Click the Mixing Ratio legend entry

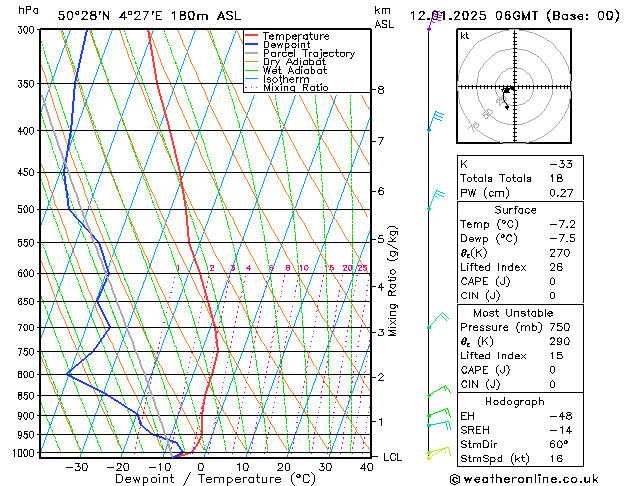click(295, 88)
